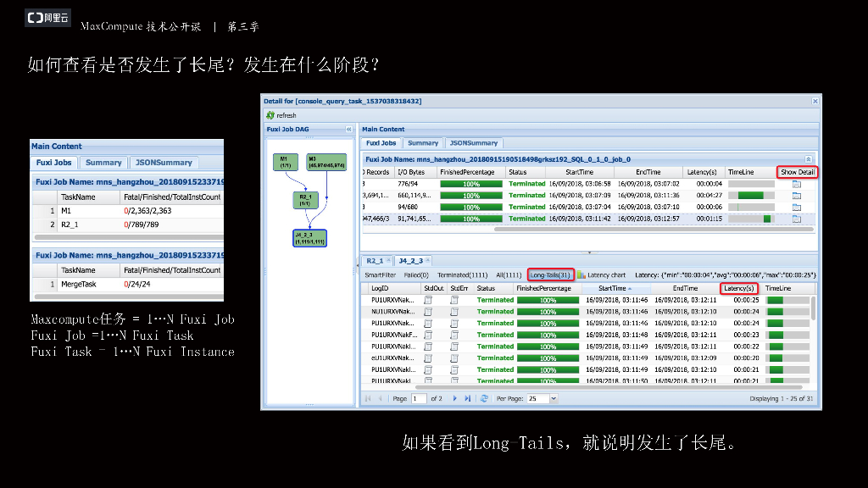View StdErr for the eU1URXVNak instance
This screenshot has height=488, width=868.
click(x=454, y=358)
